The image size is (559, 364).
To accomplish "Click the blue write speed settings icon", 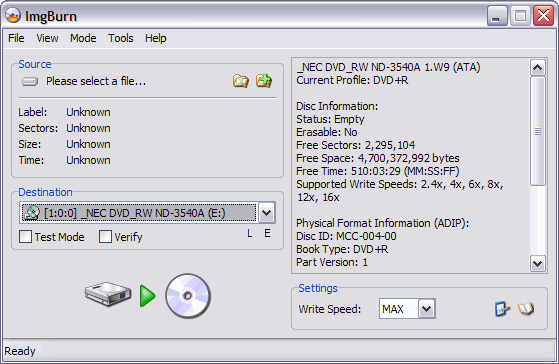I will pos(503,309).
